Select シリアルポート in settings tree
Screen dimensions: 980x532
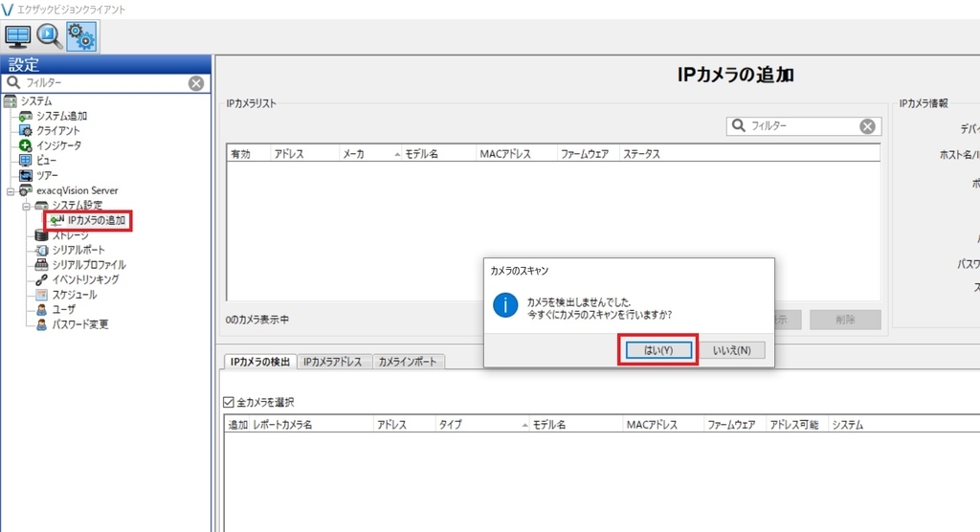coord(78,250)
